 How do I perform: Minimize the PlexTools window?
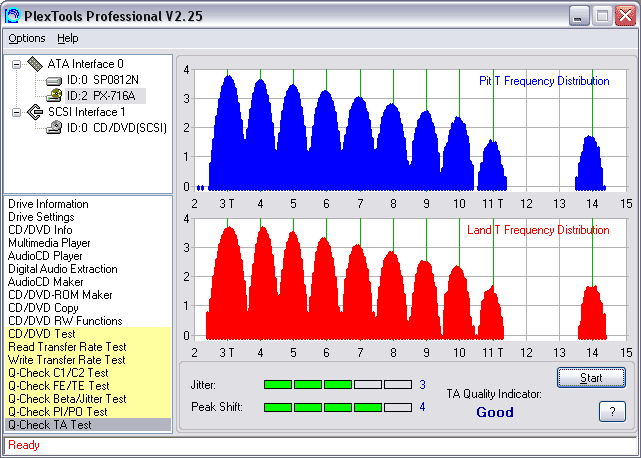579,16
